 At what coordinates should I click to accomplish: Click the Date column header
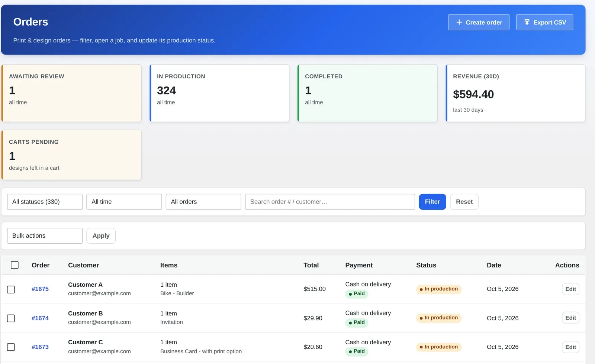pos(494,265)
